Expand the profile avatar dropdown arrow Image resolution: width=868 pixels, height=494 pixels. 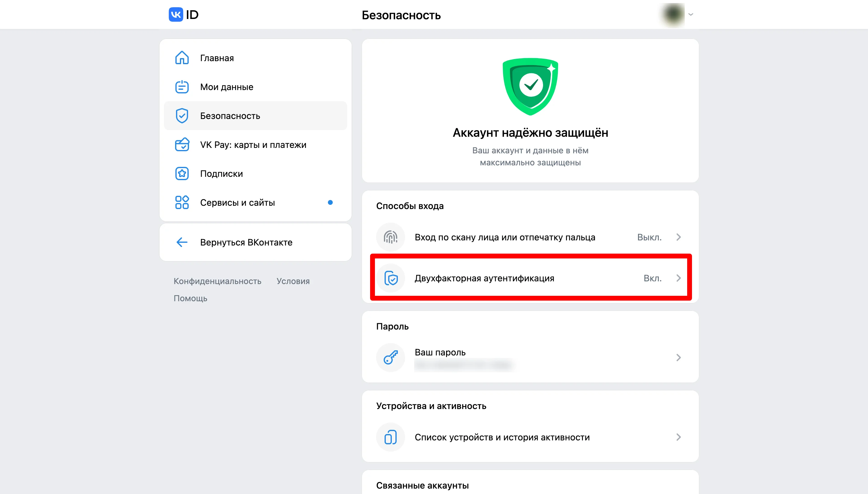[x=691, y=14]
